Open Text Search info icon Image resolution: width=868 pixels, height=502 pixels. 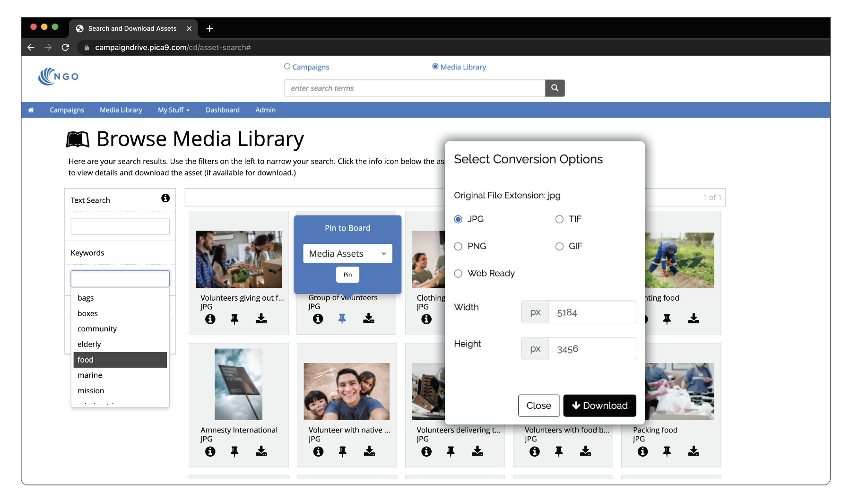[165, 198]
